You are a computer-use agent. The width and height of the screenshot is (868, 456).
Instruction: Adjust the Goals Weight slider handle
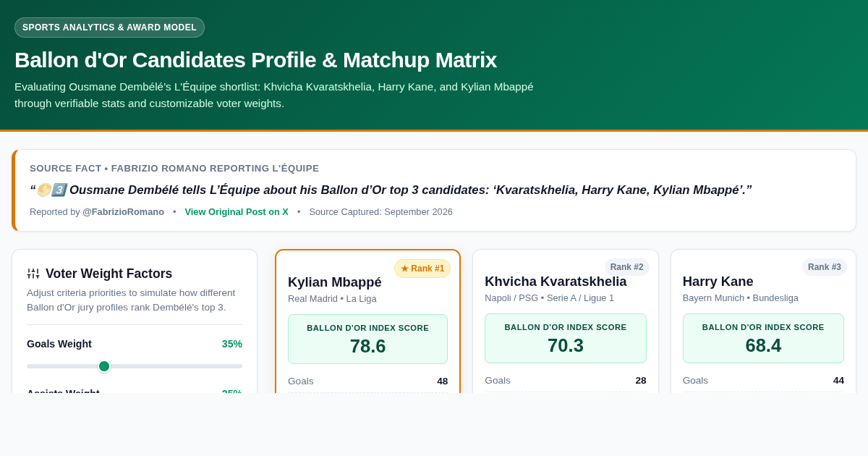(104, 366)
